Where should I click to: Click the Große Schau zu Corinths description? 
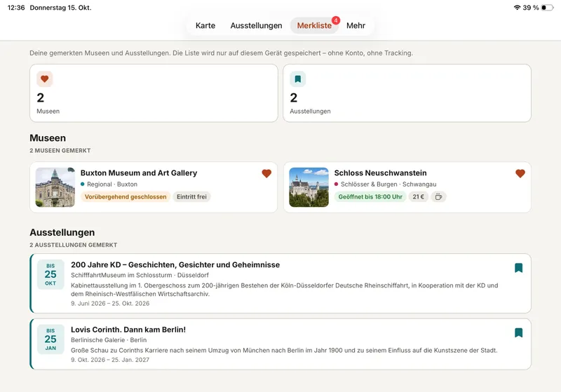coord(284,350)
